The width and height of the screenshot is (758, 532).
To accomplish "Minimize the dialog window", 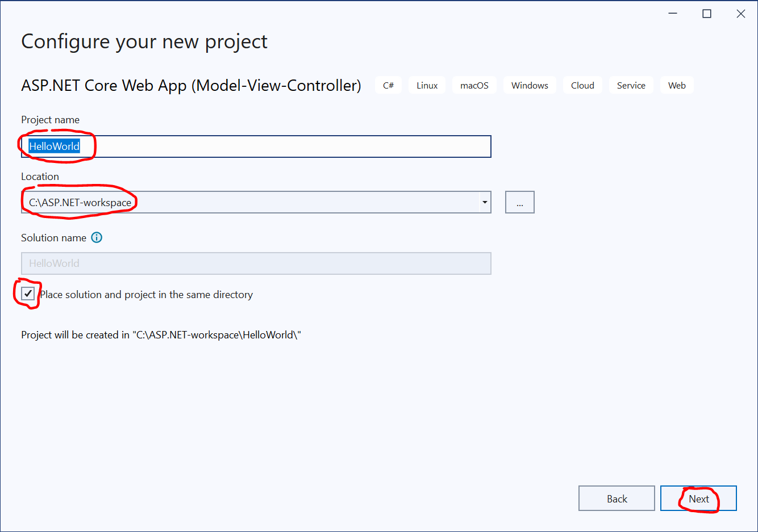I will (673, 14).
